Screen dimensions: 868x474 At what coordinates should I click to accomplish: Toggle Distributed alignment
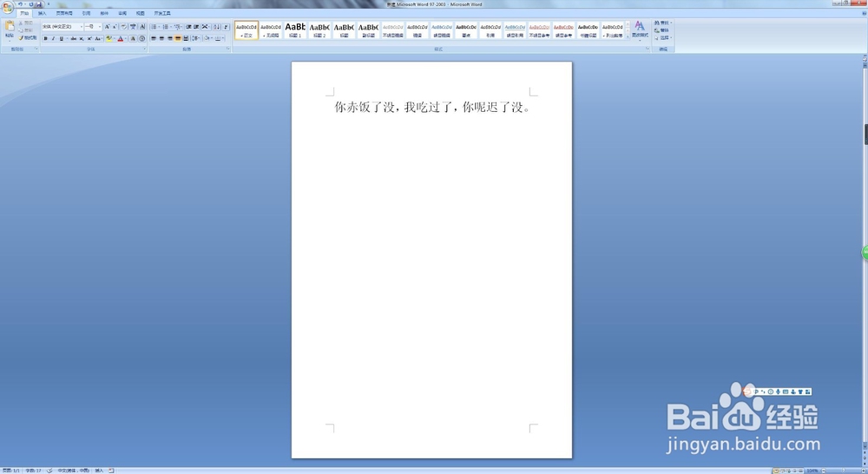coord(186,39)
